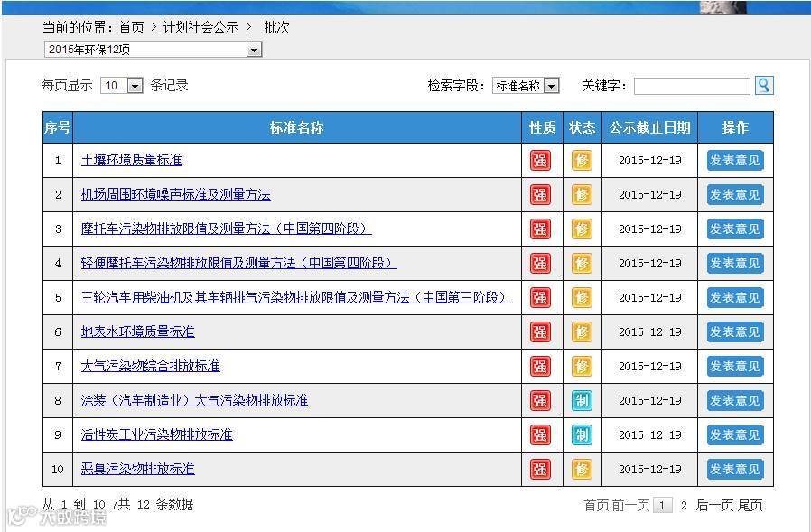Click 修 status icon in row 4
The image size is (811, 532).
point(582,264)
